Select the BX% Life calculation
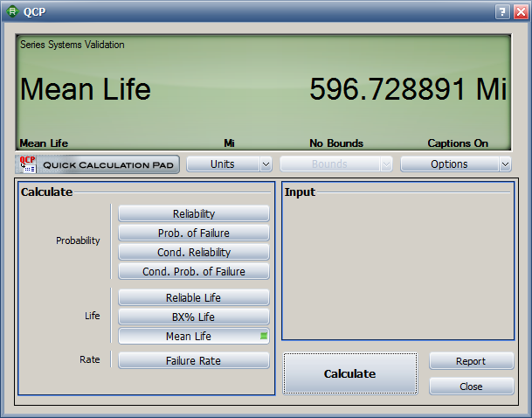The height and width of the screenshot is (418, 532). [x=194, y=317]
